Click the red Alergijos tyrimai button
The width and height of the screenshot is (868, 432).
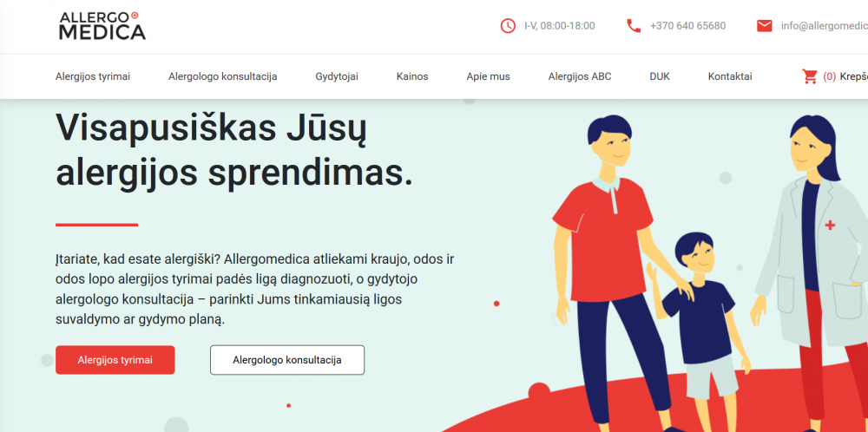(115, 360)
